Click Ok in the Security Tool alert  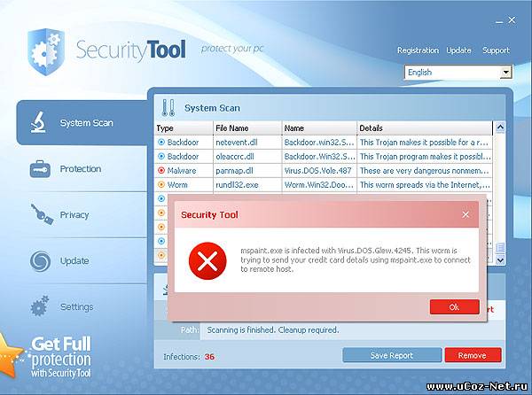point(454,307)
